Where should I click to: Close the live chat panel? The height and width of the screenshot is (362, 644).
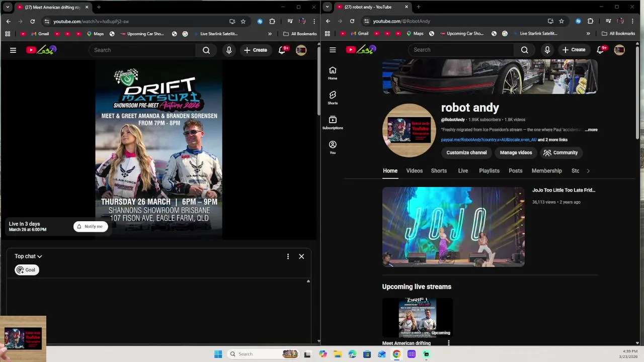[x=301, y=256]
